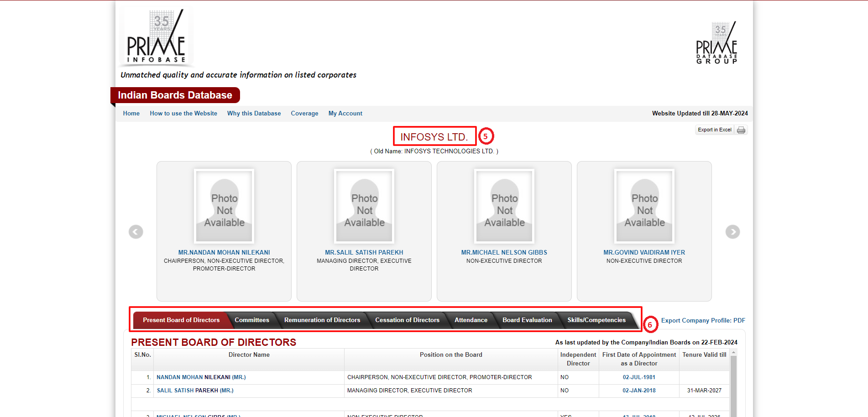The image size is (868, 417).
Task: Click the Prime Infobase logo
Action: click(x=157, y=36)
